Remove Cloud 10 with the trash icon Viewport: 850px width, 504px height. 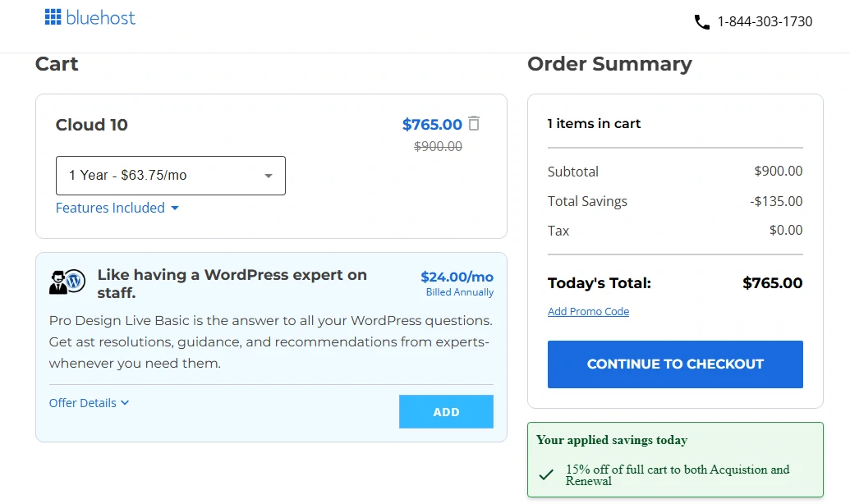(x=474, y=124)
